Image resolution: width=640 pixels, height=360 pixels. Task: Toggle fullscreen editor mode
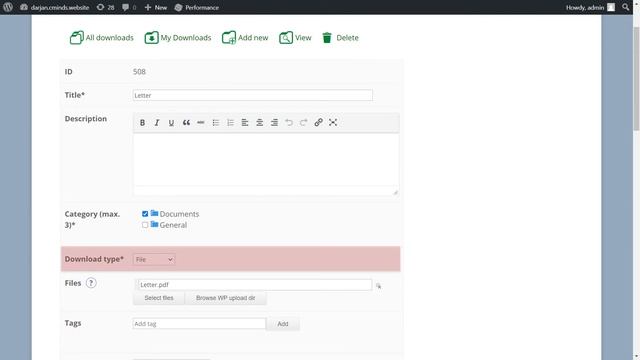333,122
